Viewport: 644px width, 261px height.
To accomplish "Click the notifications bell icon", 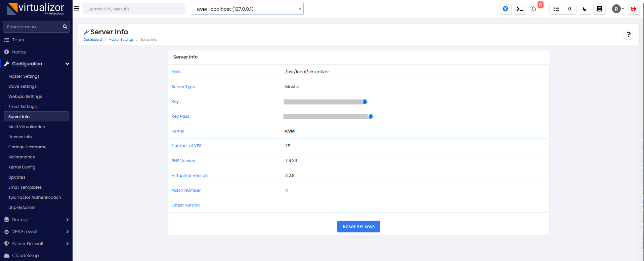I will [x=534, y=9].
